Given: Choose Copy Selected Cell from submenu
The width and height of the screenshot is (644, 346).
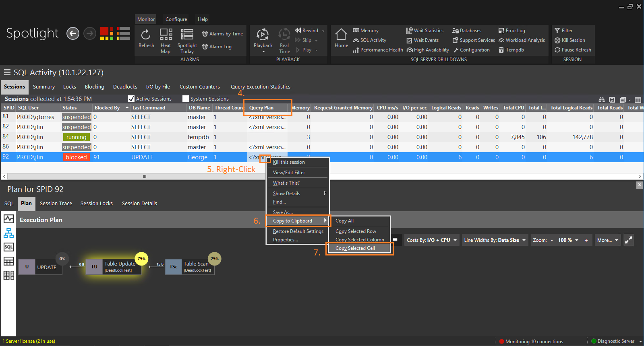Looking at the screenshot, I should [355, 248].
